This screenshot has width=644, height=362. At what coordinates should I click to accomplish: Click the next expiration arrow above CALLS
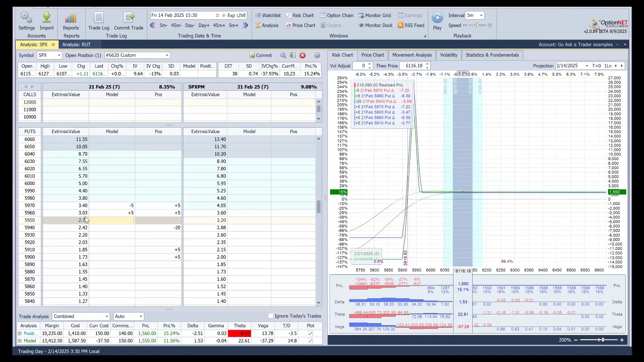[32, 86]
